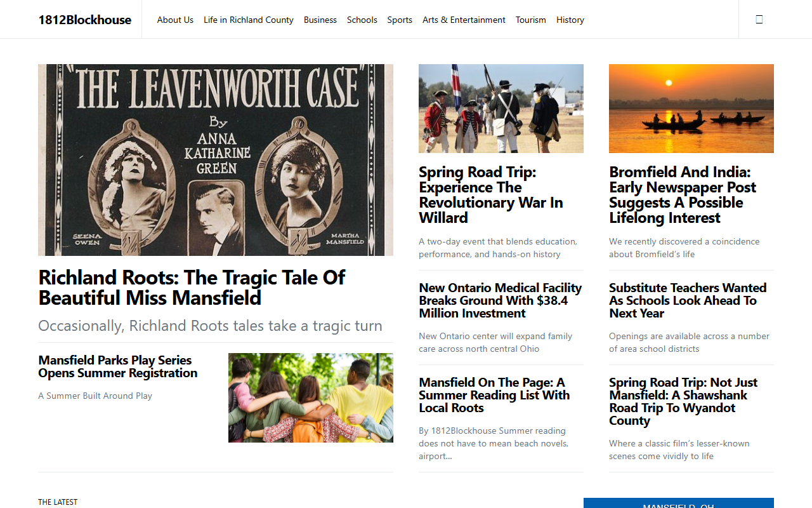Open Spring Road Trip Revolutionary War In Willard

click(491, 195)
